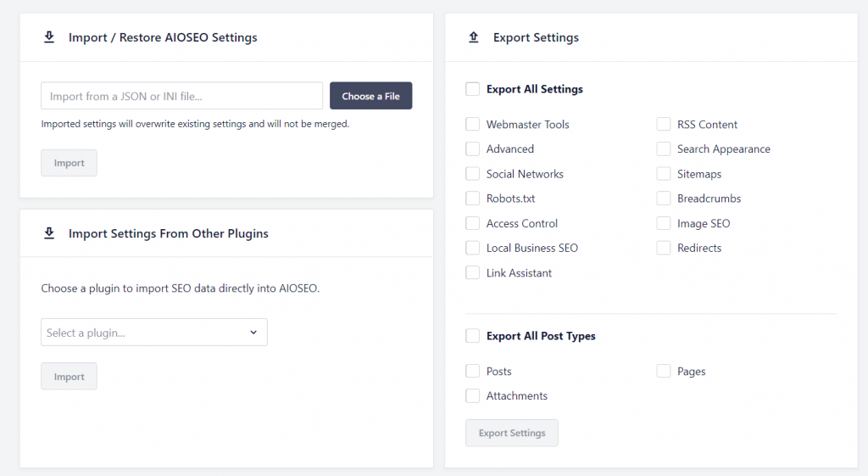This screenshot has height=476, width=868.
Task: Click the dropdown chevron arrow for plugins
Action: tap(253, 333)
